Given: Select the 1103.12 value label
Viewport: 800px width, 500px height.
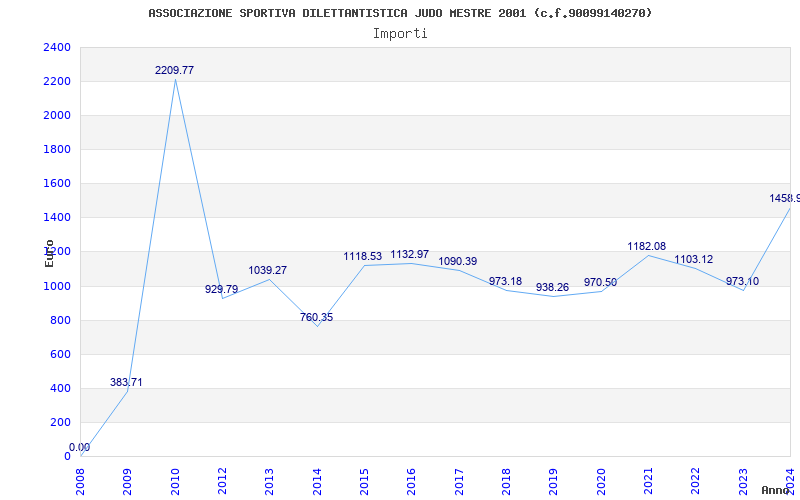Looking at the screenshot, I should click(x=693, y=260).
